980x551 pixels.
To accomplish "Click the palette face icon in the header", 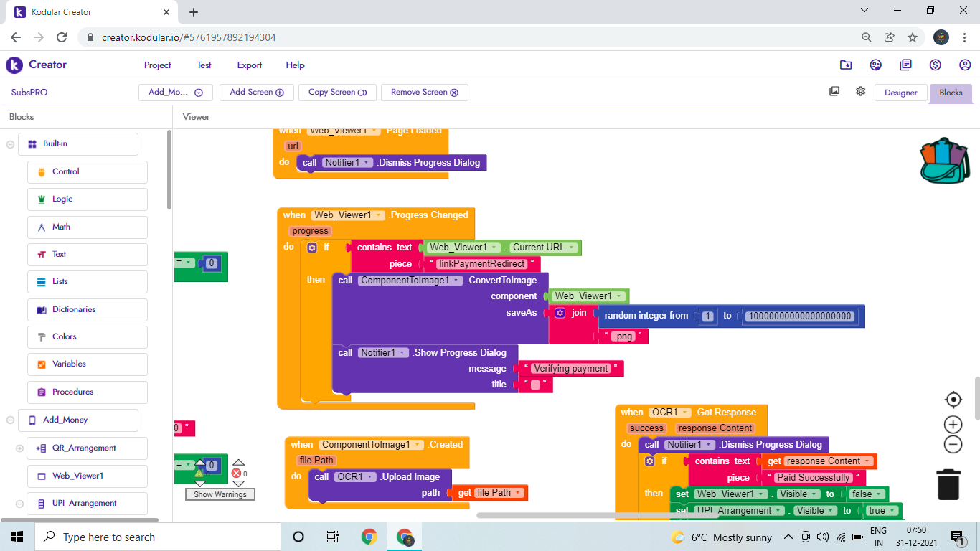I will [x=876, y=65].
